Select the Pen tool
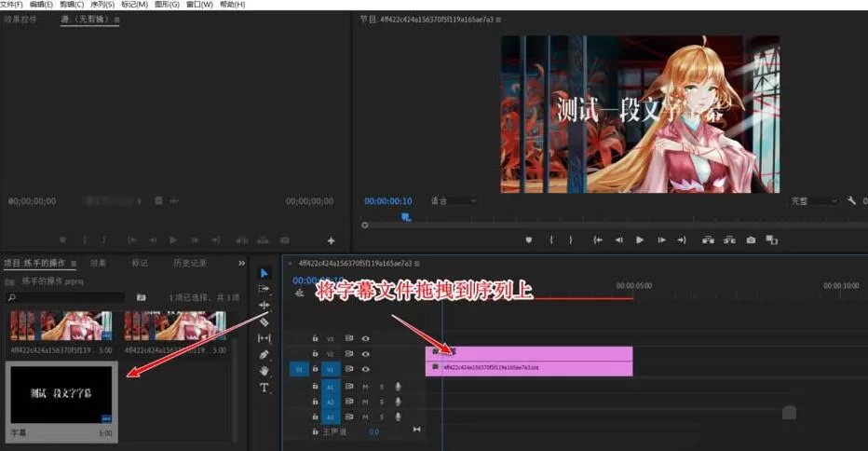The height and width of the screenshot is (451, 868). (264, 354)
